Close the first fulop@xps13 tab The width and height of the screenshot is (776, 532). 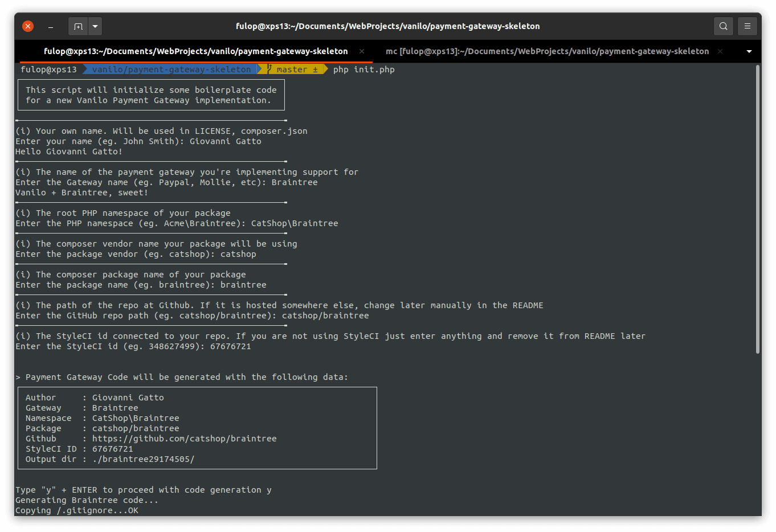point(362,51)
